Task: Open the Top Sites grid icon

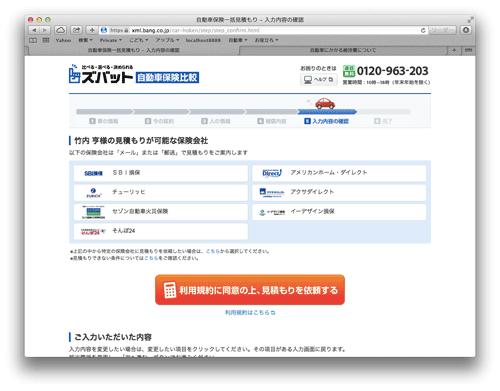Action: click(x=46, y=40)
